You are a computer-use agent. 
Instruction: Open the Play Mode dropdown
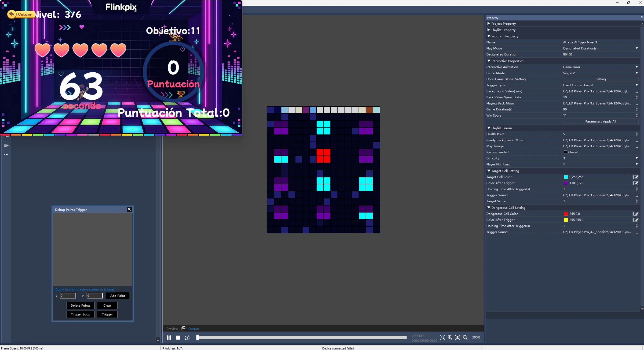click(636, 48)
